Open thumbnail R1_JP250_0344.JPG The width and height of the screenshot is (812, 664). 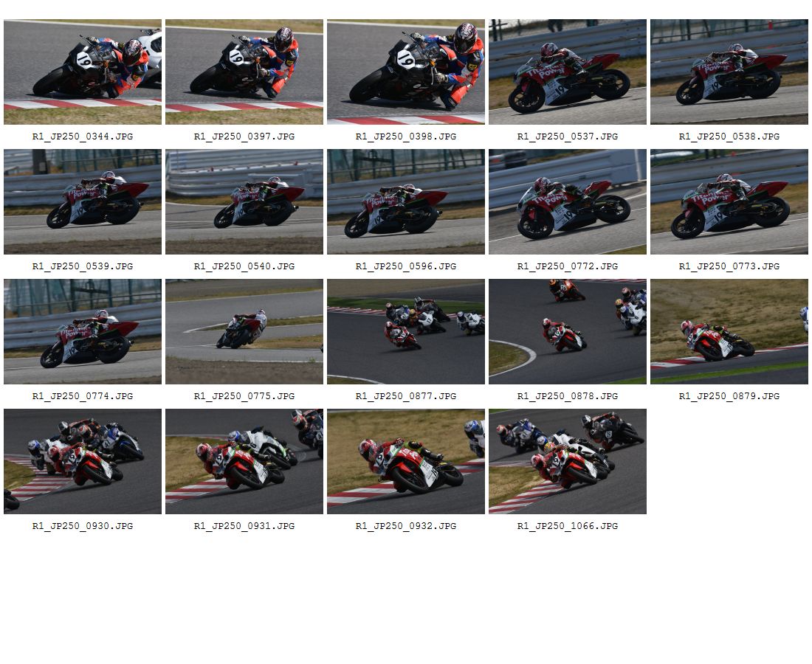tap(83, 72)
